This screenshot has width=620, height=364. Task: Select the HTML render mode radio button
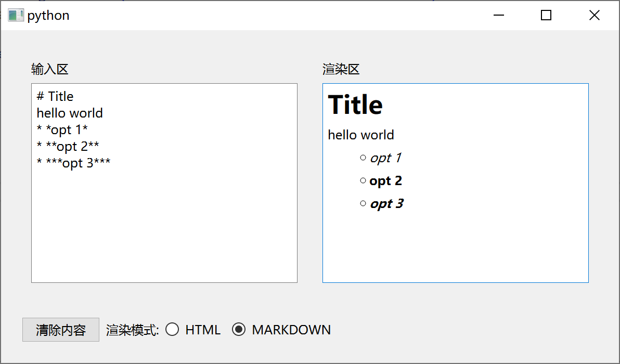172,330
